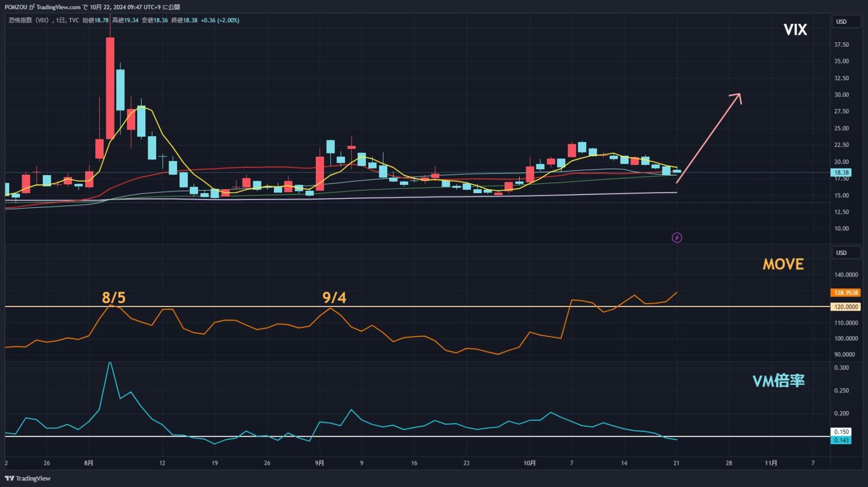Click the 15.00 VIX price scale value

pos(841,195)
